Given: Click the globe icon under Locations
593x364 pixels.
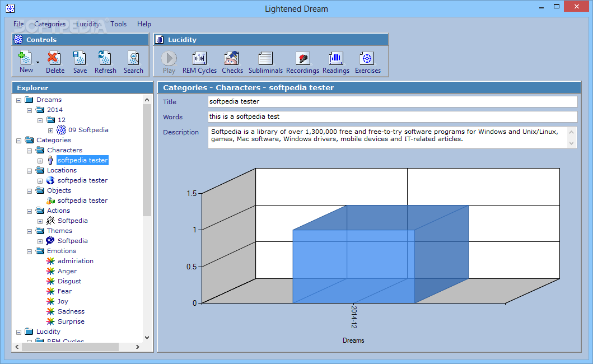Looking at the screenshot, I should click(x=50, y=180).
